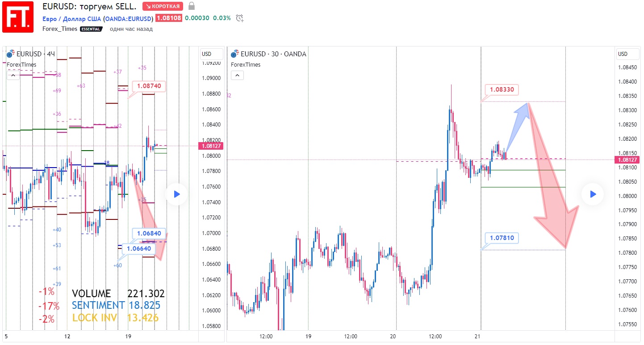644x345 pixels.
Task: Collapse the indicator legend on the 4Ч chart
Action: 13,76
